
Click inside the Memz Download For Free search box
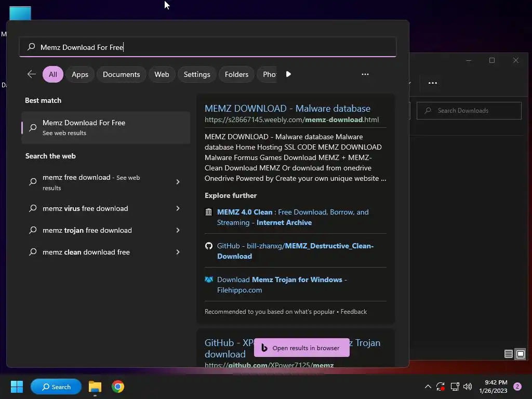208,47
